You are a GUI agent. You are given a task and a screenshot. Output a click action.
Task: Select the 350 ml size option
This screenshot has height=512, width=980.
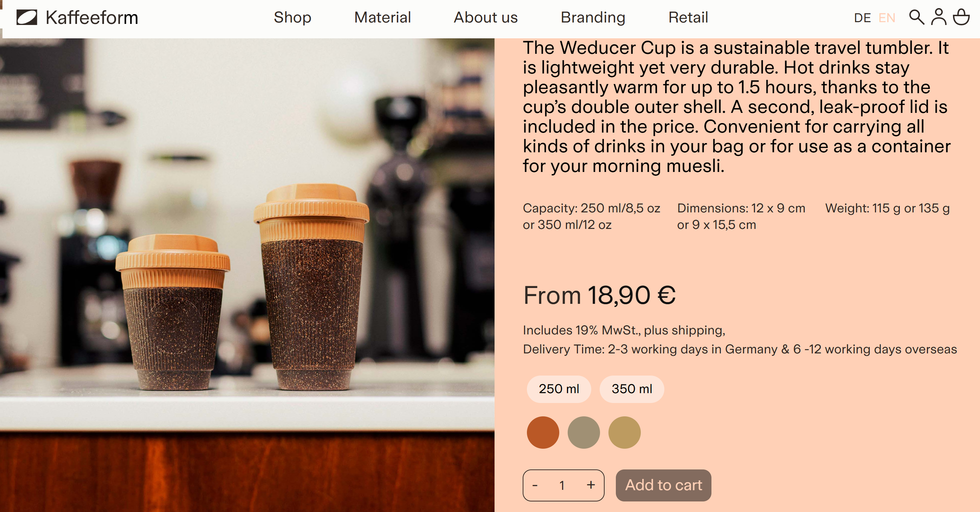coord(632,389)
